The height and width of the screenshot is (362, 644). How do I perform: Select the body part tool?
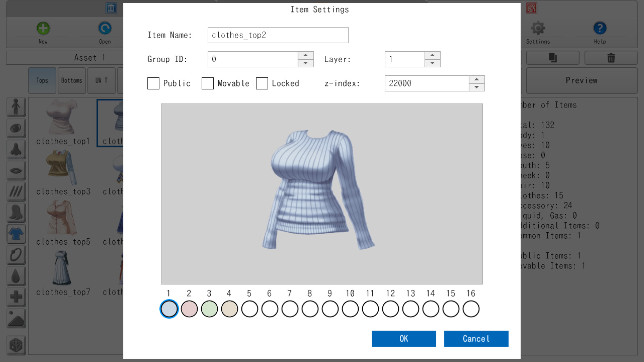click(x=16, y=107)
